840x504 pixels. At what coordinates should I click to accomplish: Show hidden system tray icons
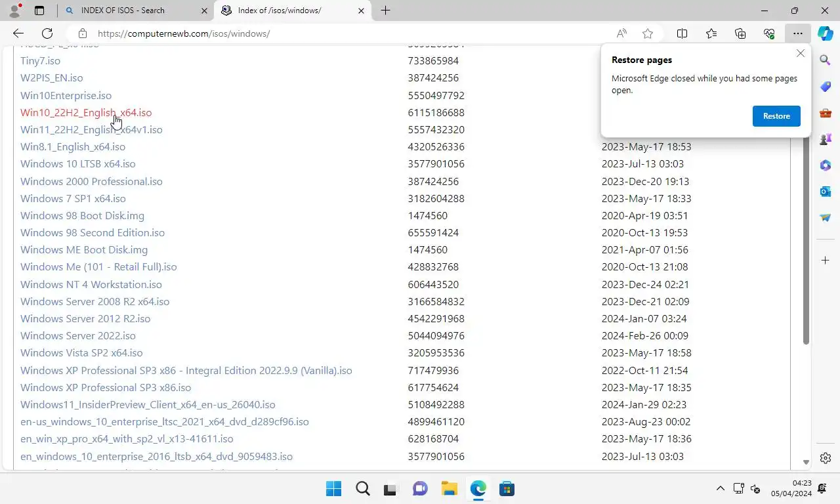(720, 488)
